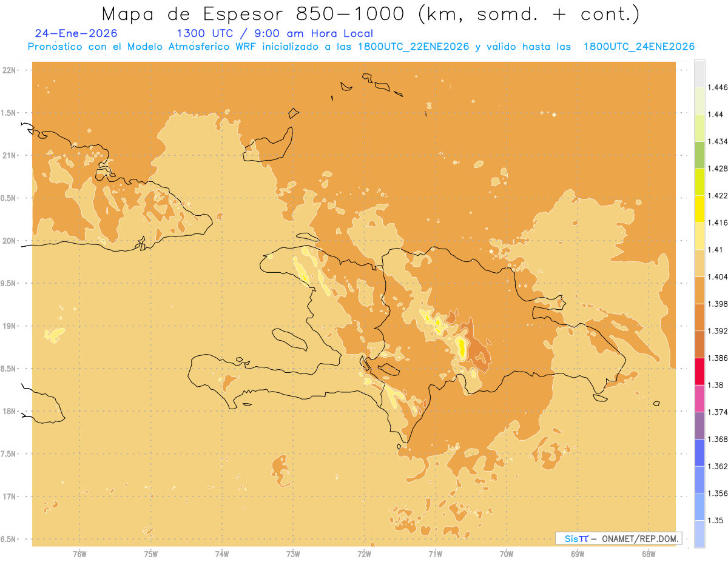Click the legend value '1.44'
The width and height of the screenshot is (728, 562).
(715, 115)
